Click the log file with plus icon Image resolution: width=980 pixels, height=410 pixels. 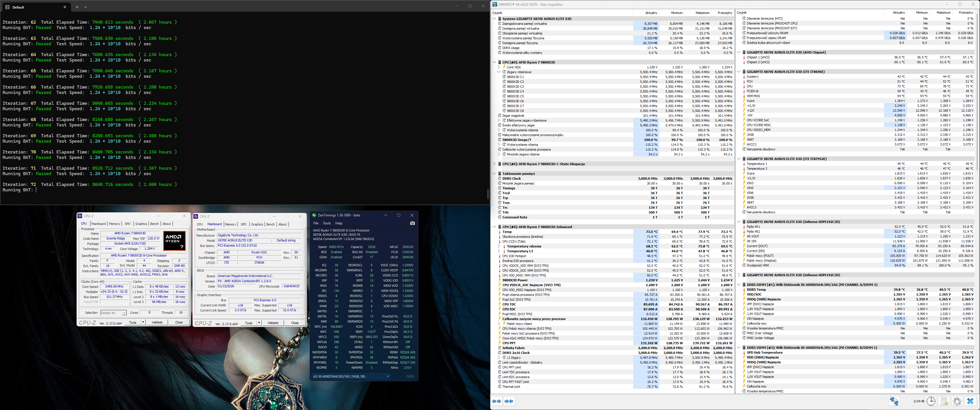click(x=944, y=401)
